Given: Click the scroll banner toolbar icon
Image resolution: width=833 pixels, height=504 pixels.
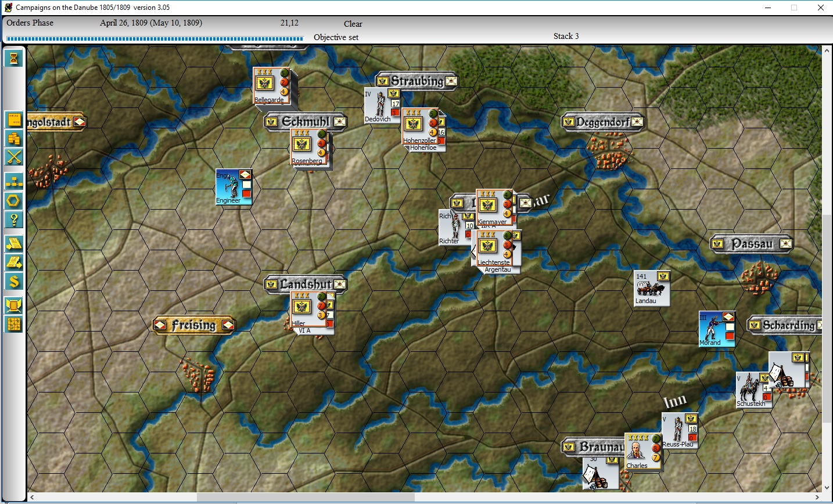Looking at the screenshot, I should [14, 305].
